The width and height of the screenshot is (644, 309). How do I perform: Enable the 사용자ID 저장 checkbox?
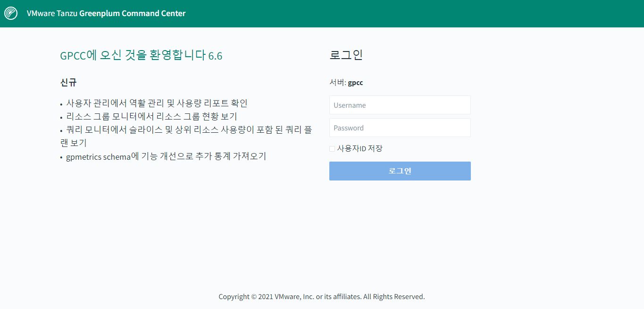click(332, 149)
